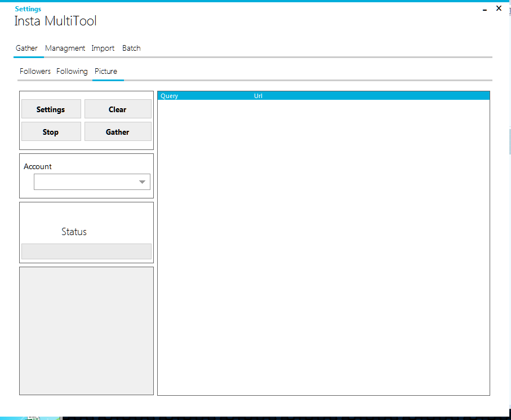
Task: Expand the Account dropdown arrow
Action: pos(142,182)
